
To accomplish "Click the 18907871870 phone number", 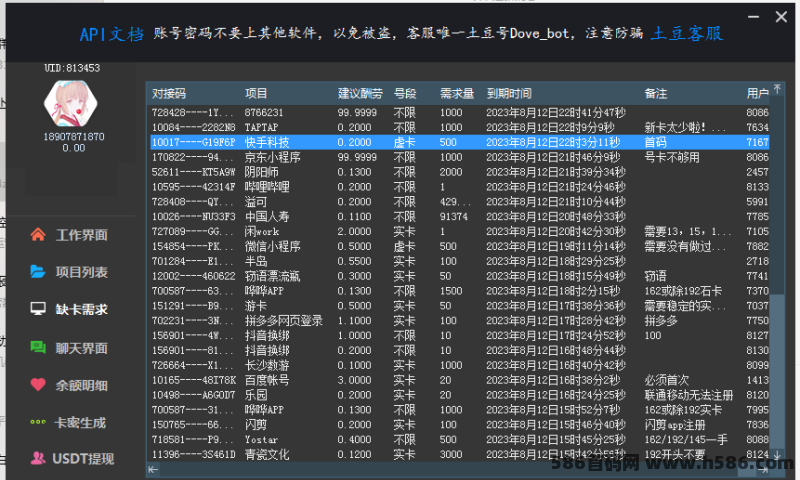I will tap(73, 136).
